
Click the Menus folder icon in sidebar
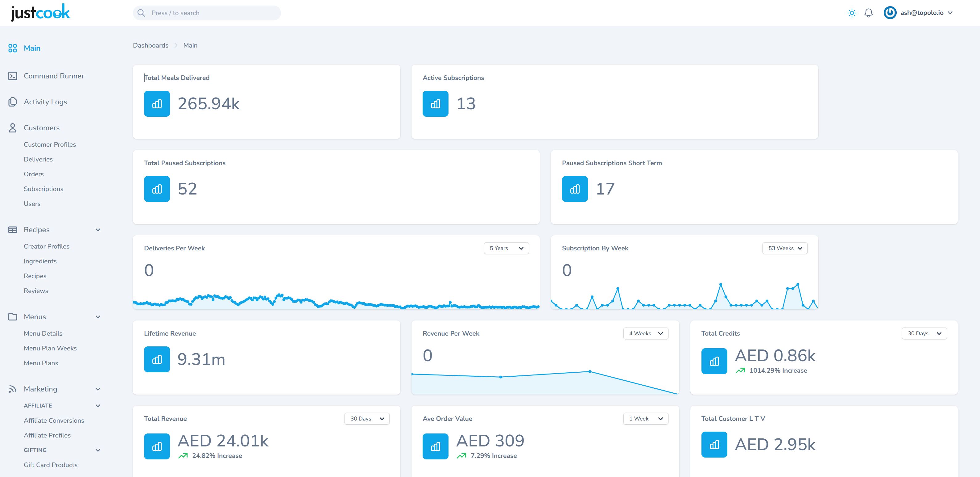click(13, 316)
